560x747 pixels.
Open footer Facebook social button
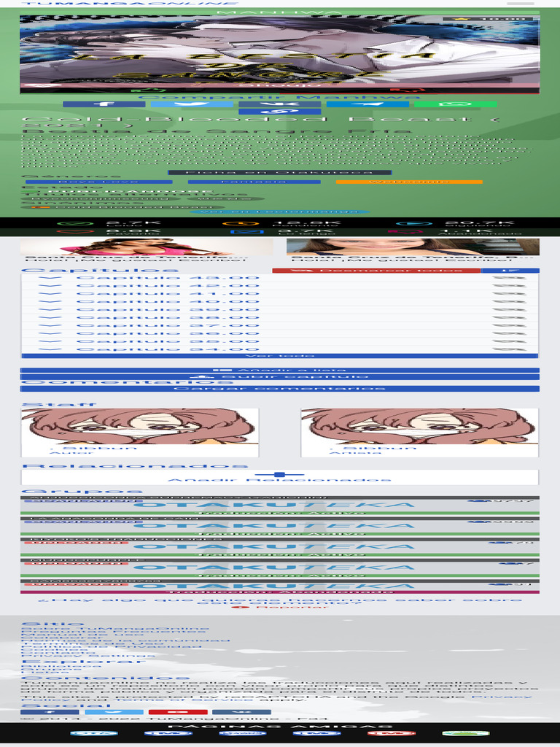pyautogui.click(x=50, y=712)
